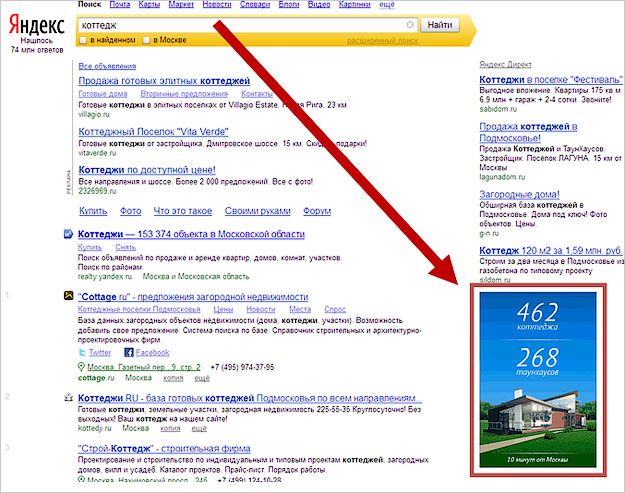625x493 pixels.
Task: Click the Facebook icon
Action: pyautogui.click(x=129, y=352)
